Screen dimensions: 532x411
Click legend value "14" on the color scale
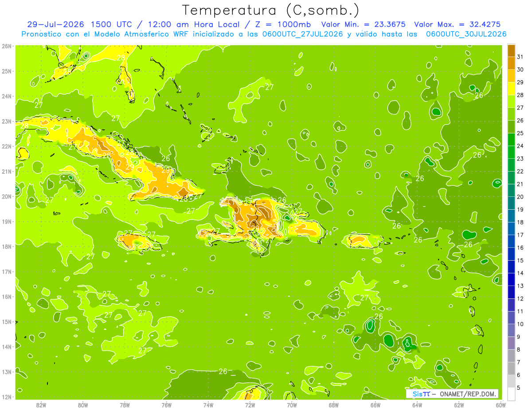tap(520, 273)
